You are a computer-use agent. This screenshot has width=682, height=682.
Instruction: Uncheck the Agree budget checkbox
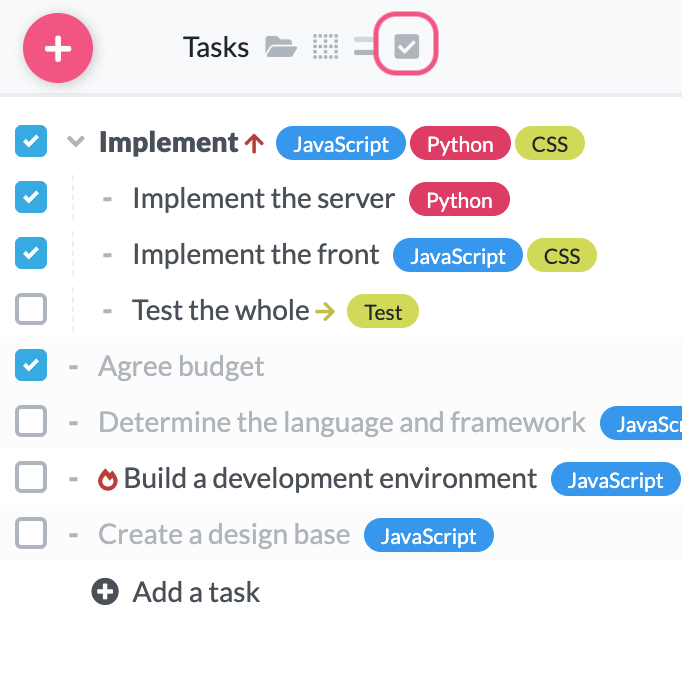tap(31, 366)
